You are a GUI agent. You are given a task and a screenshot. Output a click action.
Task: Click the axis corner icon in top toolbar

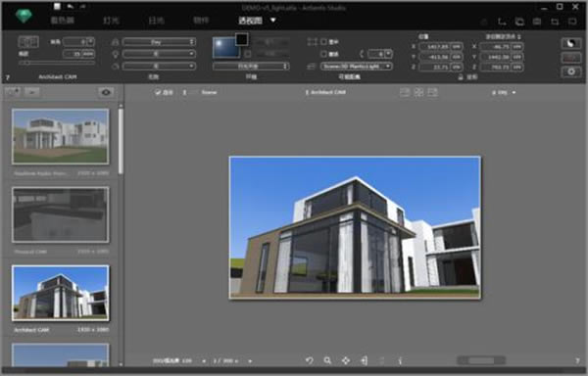click(502, 22)
